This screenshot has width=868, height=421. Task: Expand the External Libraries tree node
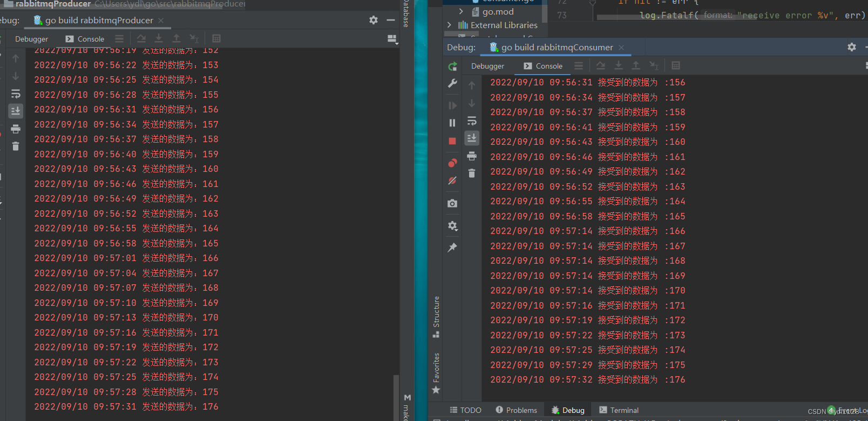coord(449,25)
